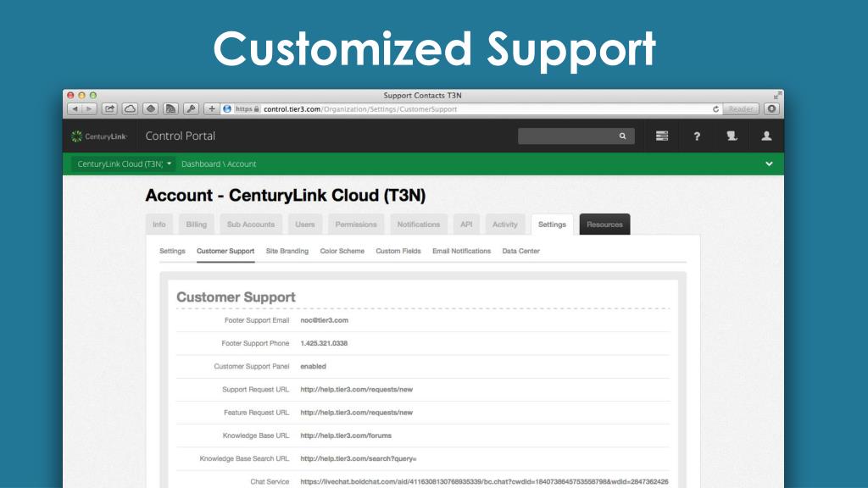Expand the green bar chevron at right
This screenshot has width=868, height=488.
[769, 164]
